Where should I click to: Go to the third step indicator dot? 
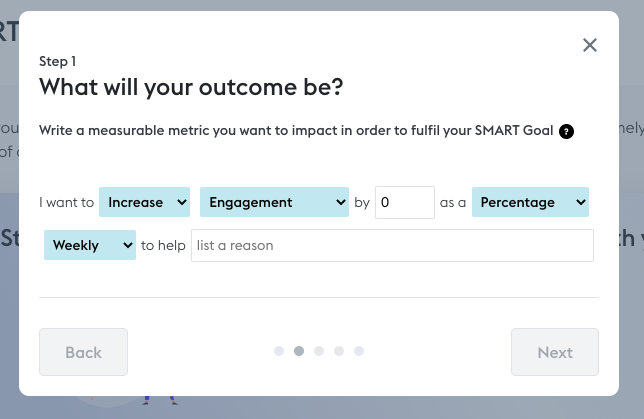point(319,351)
